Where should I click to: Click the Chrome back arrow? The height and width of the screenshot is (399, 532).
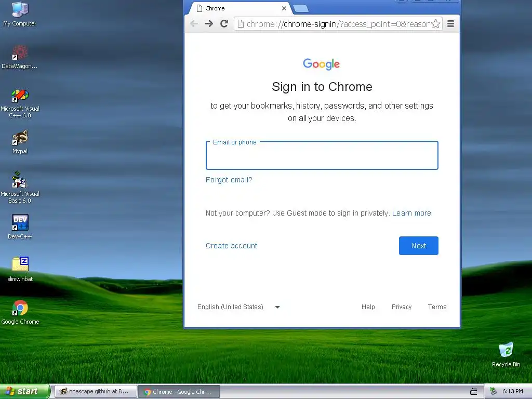point(194,24)
